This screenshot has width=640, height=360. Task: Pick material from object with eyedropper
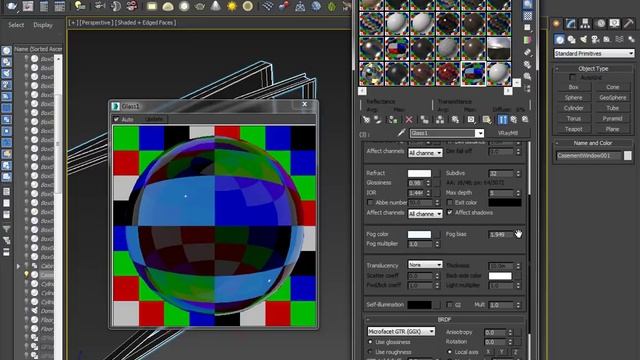coord(401,133)
